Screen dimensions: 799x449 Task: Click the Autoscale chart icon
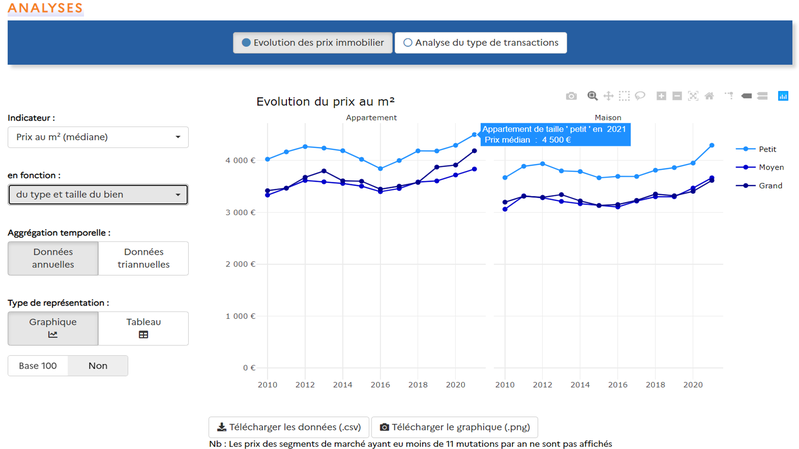tap(693, 96)
